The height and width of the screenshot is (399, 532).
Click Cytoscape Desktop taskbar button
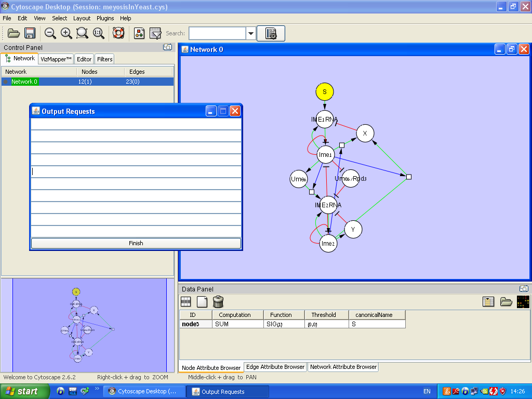pyautogui.click(x=144, y=391)
